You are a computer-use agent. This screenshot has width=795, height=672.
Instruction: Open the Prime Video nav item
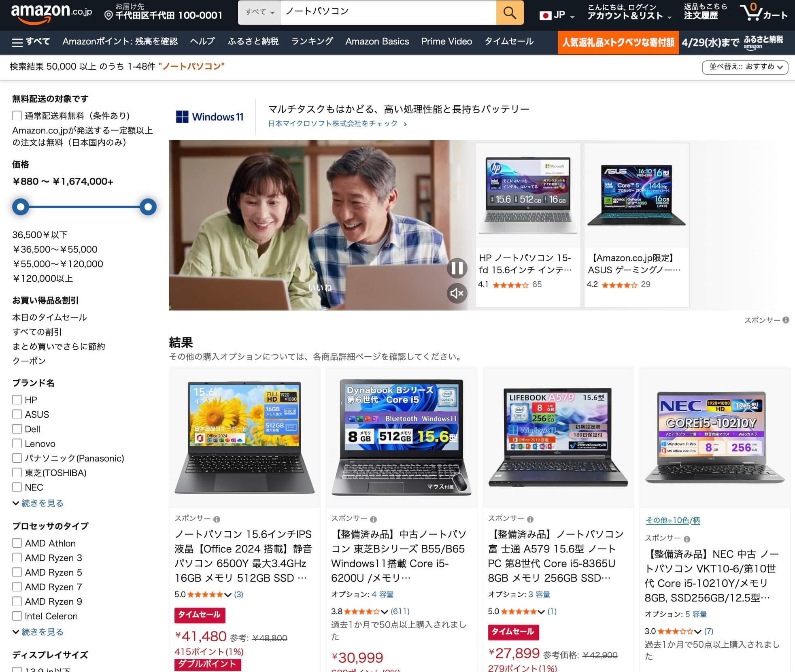(446, 42)
